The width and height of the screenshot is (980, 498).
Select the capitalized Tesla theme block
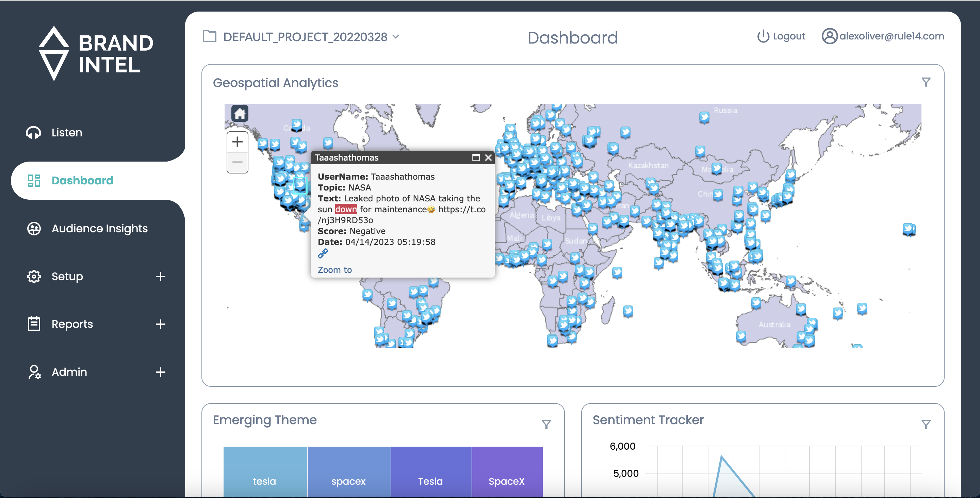[x=431, y=472]
